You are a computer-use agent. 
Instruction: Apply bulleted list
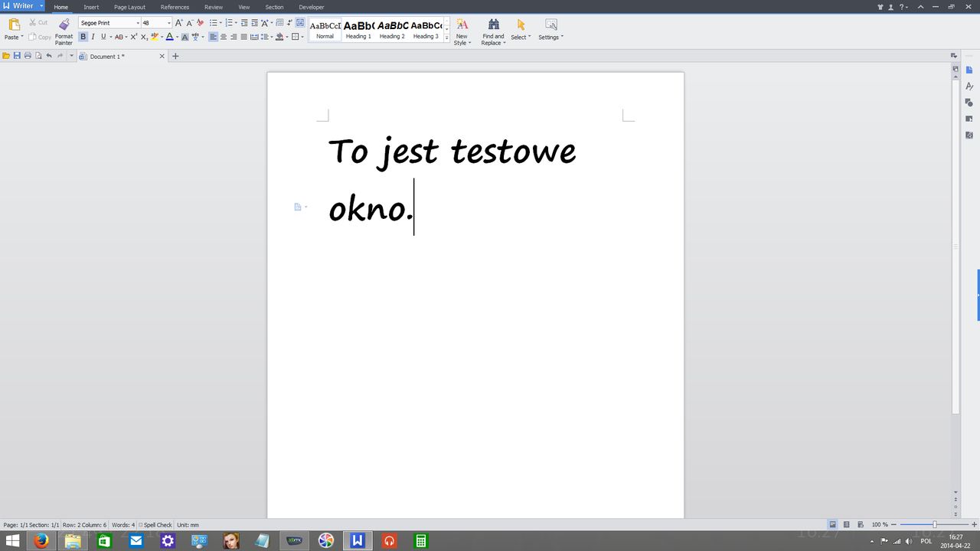tap(213, 23)
